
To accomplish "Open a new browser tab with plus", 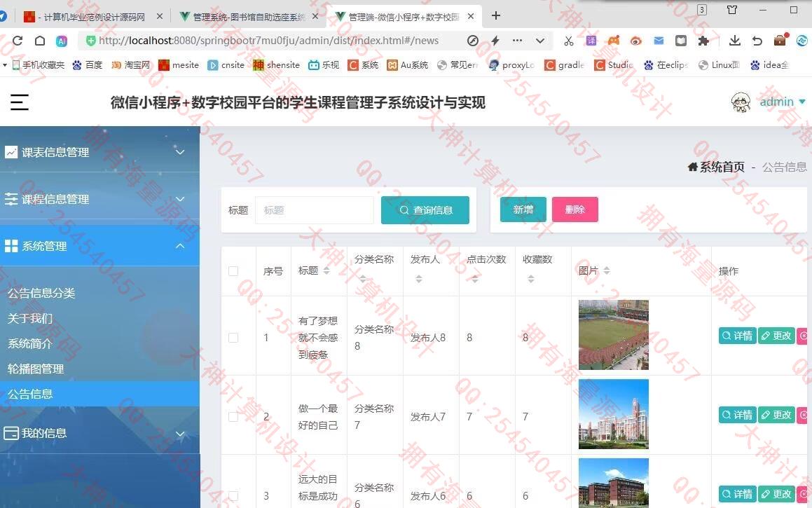I will (495, 15).
